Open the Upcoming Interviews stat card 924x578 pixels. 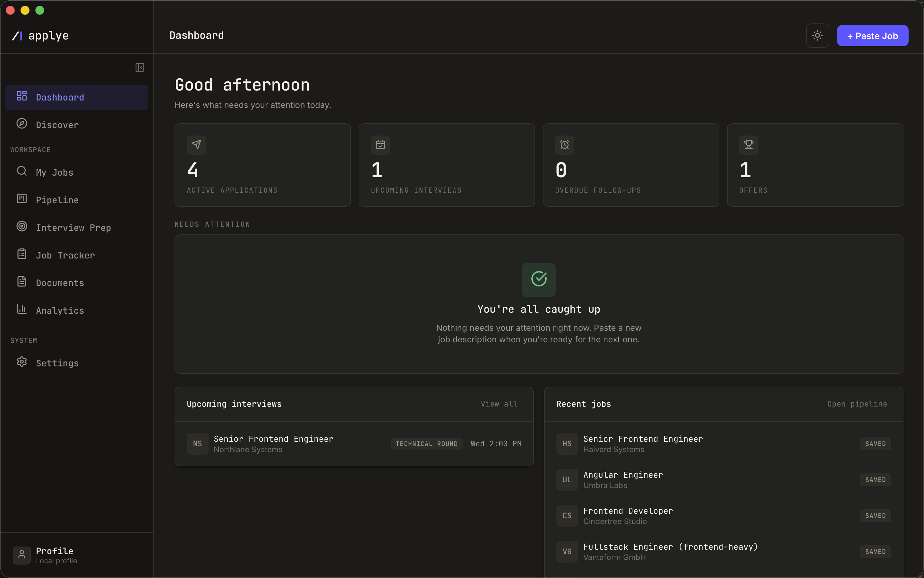pyautogui.click(x=446, y=165)
